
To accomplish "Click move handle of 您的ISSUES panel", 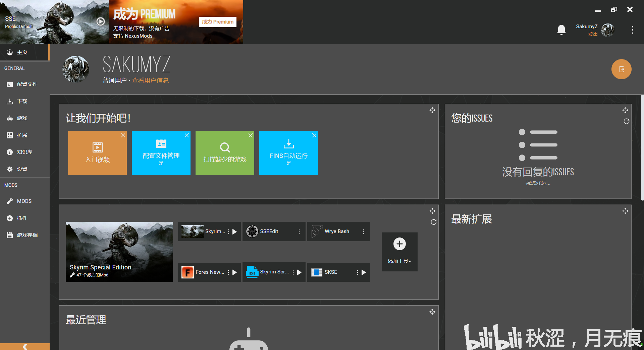I will (x=625, y=110).
